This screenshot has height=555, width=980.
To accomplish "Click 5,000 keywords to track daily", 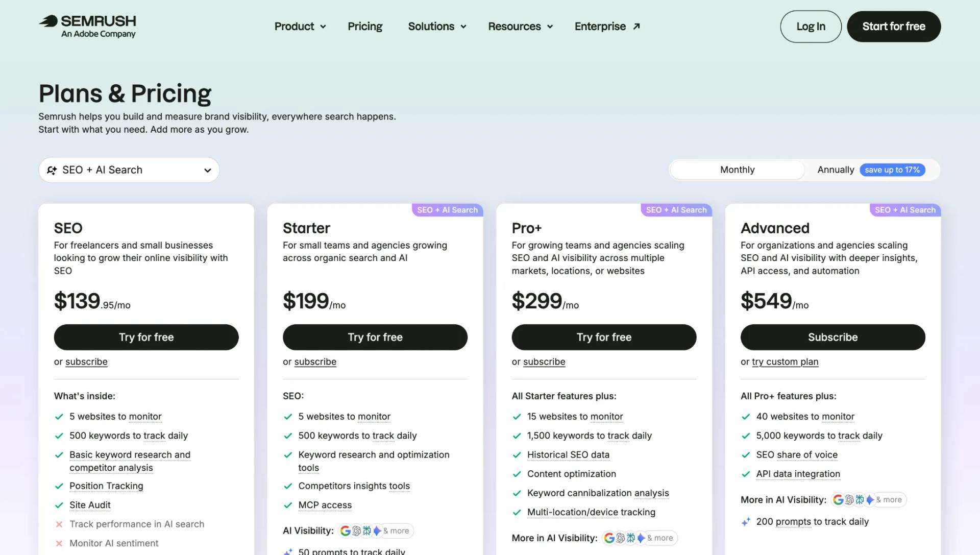I will [x=819, y=436].
